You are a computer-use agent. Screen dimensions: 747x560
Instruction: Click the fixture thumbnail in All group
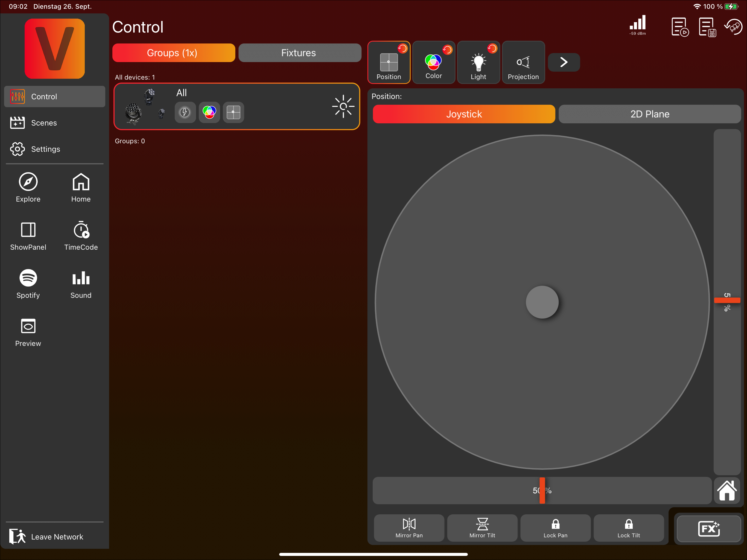145,106
